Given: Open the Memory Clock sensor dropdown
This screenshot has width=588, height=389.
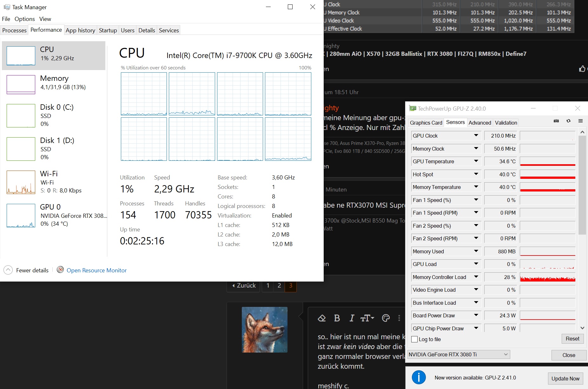Looking at the screenshot, I should coord(476,149).
